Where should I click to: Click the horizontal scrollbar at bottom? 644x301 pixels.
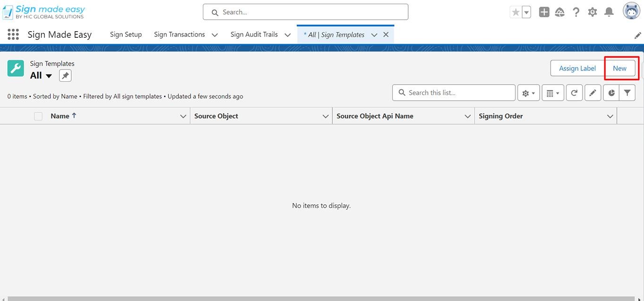pyautogui.click(x=322, y=299)
